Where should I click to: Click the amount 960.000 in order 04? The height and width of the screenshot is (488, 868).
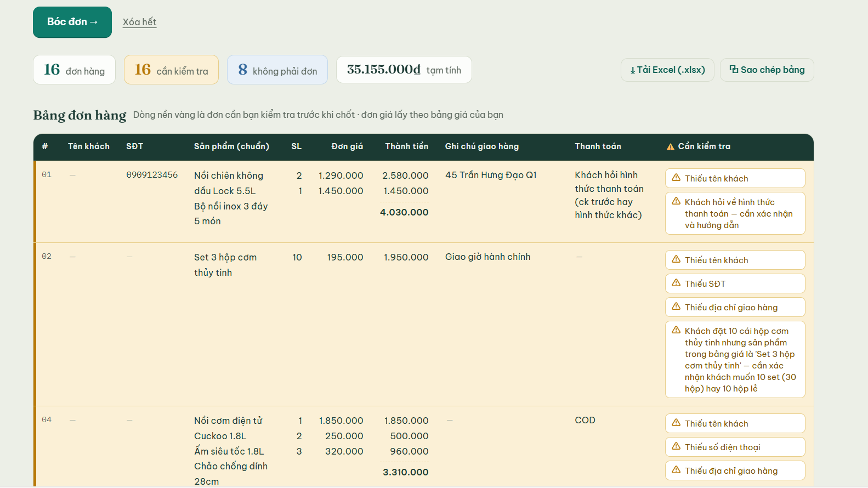(x=409, y=451)
